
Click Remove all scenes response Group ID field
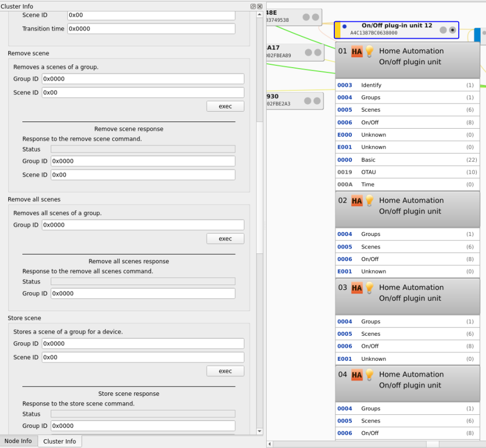tap(143, 294)
